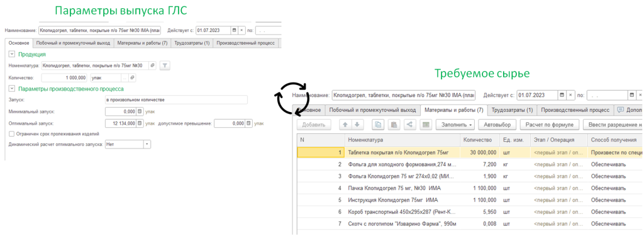Clear Действует с date in left window
Screen dimensions: 644x236
[x=241, y=30]
